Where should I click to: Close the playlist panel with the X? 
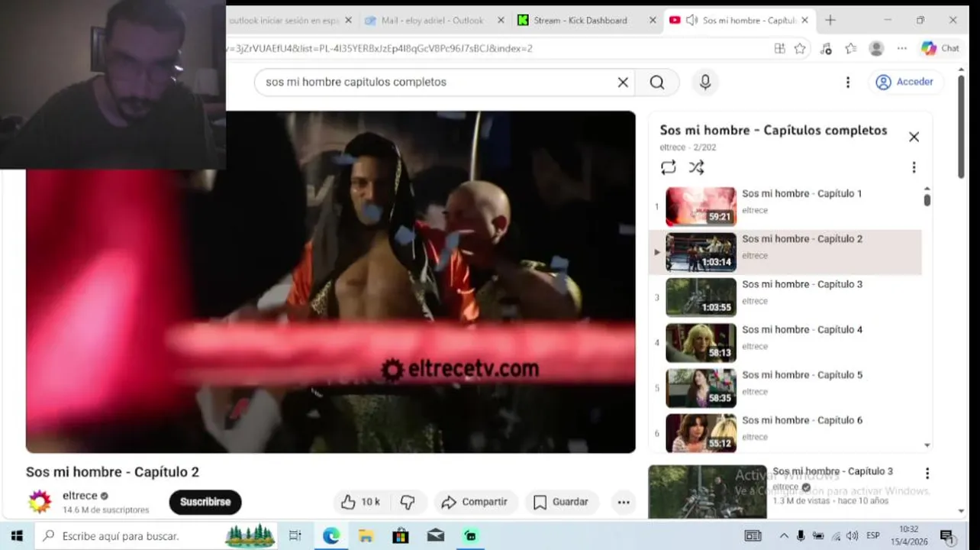pos(914,137)
